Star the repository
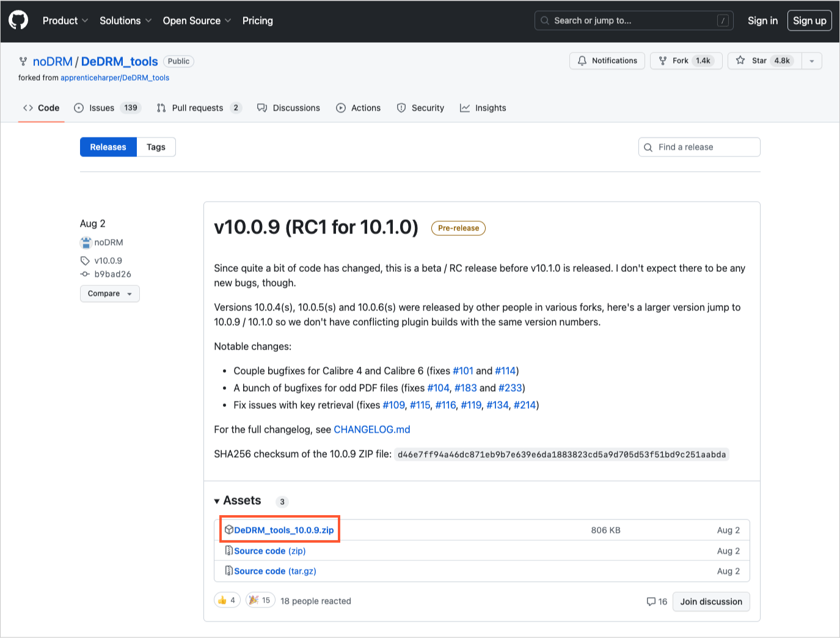The image size is (840, 638). [764, 61]
